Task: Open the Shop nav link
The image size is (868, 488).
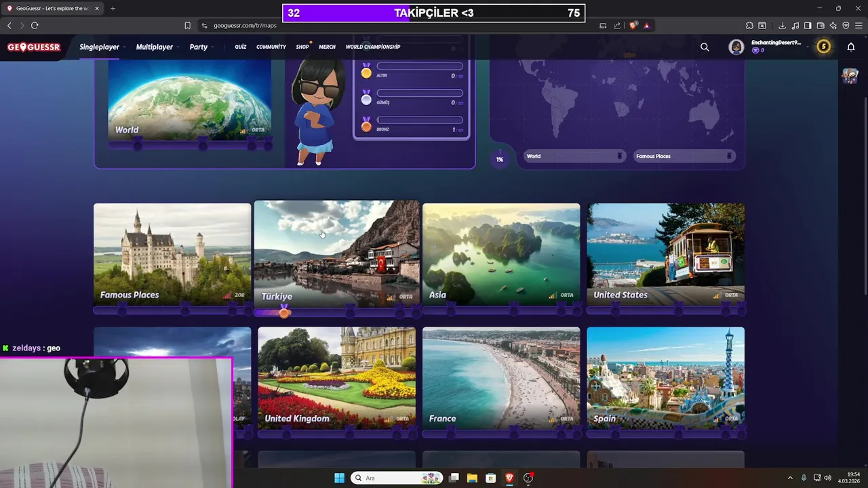Action: tap(302, 47)
